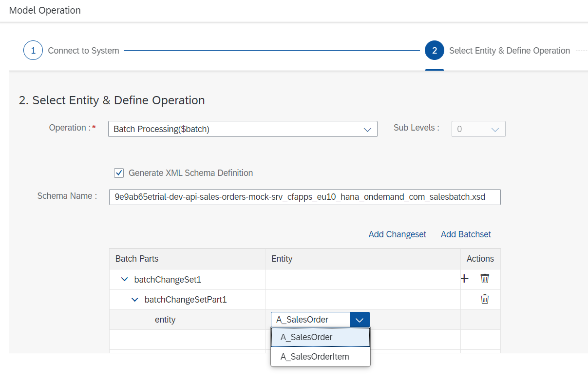Open the Sub Levels dropdown

coord(495,129)
